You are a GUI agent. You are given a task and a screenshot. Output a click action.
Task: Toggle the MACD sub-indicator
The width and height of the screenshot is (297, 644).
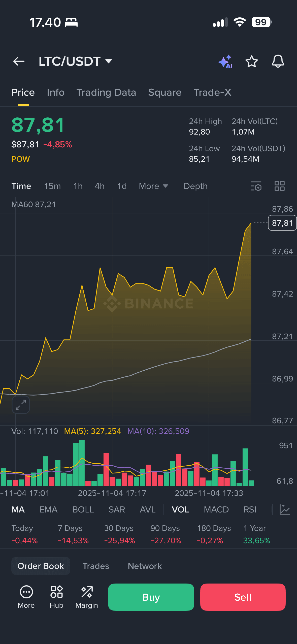tap(216, 509)
